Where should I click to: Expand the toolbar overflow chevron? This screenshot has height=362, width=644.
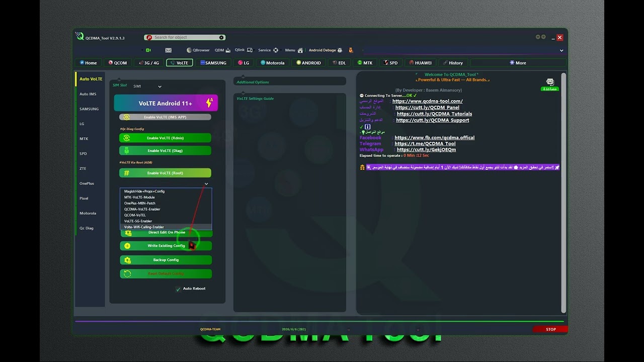[561, 50]
